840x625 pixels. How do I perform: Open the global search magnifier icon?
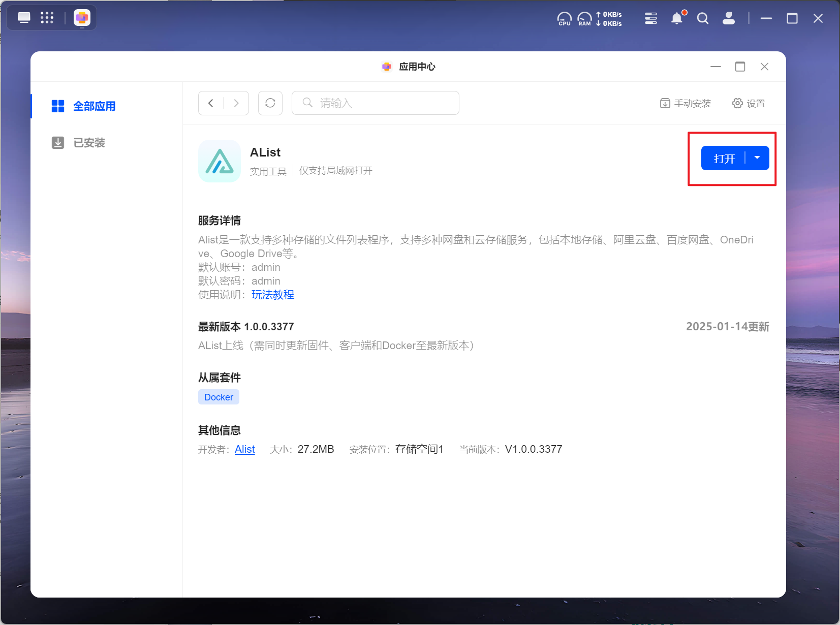click(703, 19)
